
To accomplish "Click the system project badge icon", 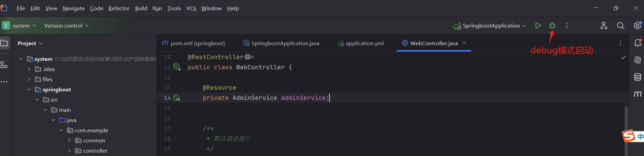I will [6, 25].
